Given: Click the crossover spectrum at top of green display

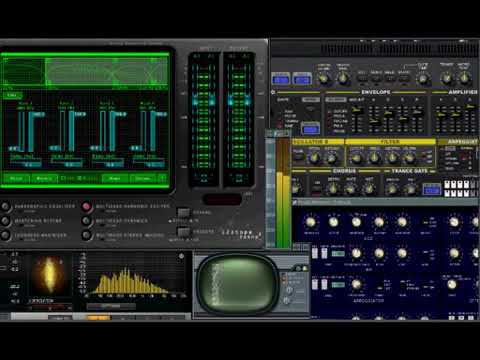Looking at the screenshot, I should [85, 71].
